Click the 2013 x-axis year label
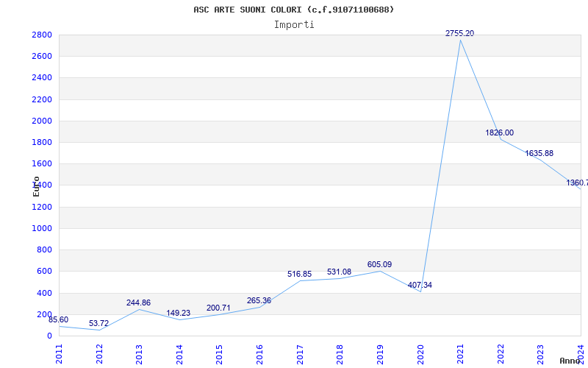 [x=139, y=354]
